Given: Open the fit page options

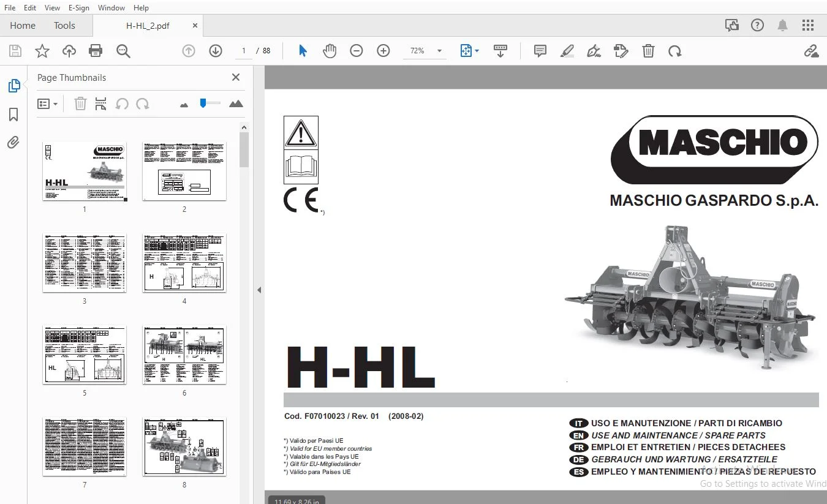Looking at the screenshot, I should coord(469,51).
